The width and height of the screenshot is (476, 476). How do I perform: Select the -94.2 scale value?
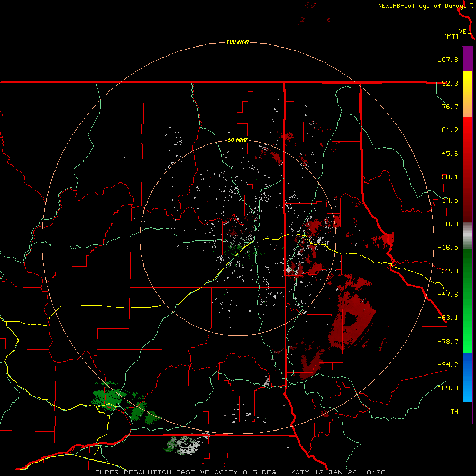[x=448, y=365]
